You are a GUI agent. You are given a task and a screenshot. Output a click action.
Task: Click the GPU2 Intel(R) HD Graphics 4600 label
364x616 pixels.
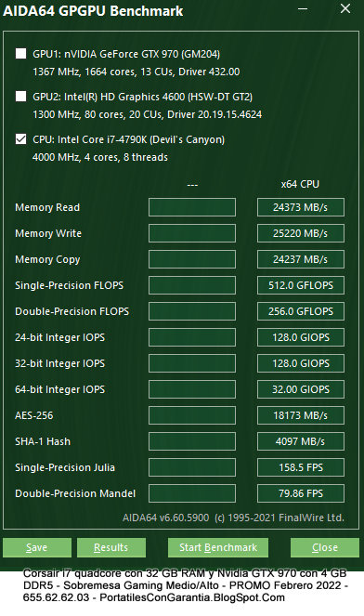click(x=143, y=97)
